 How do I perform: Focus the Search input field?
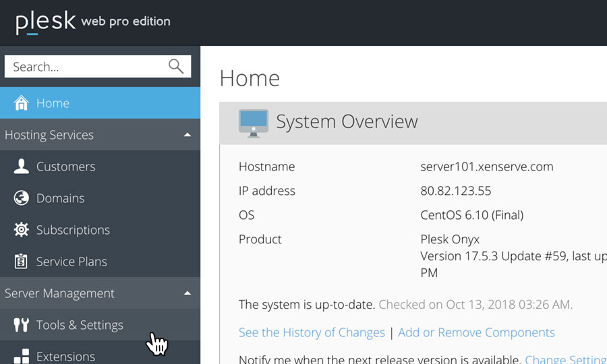98,67
